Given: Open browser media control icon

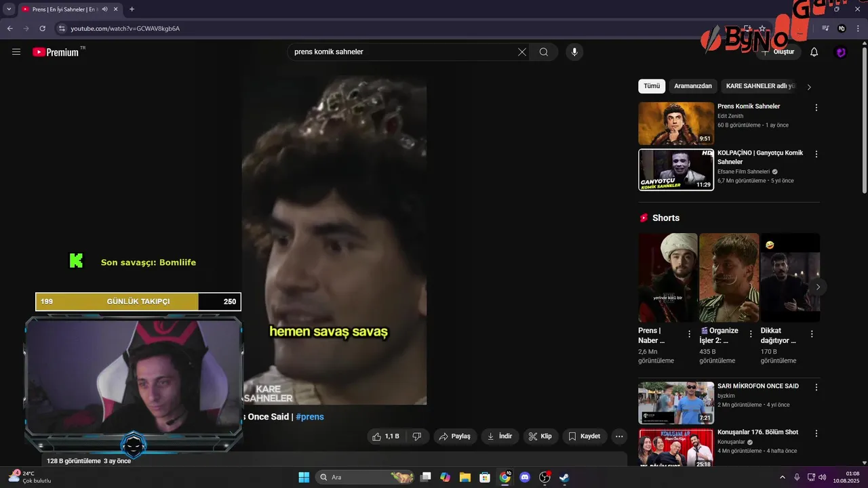Looking at the screenshot, I should tap(825, 28).
